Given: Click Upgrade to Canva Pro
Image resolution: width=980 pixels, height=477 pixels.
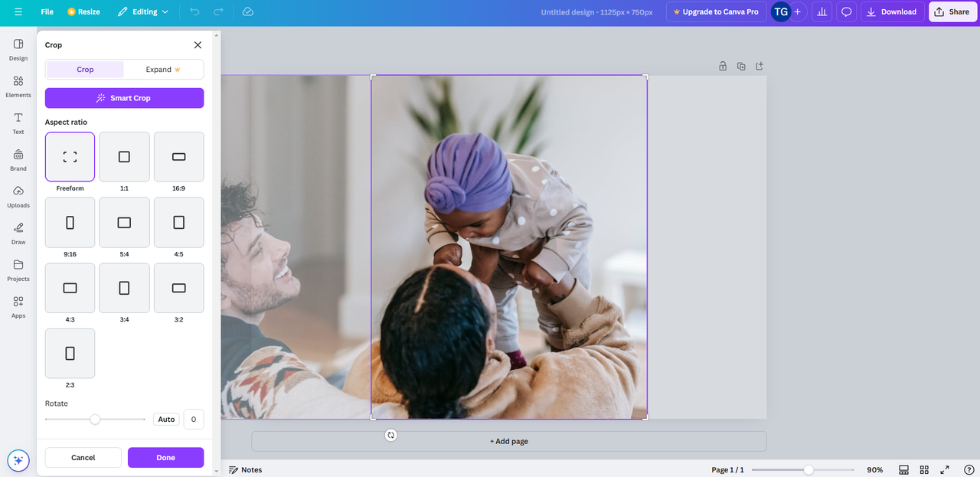Looking at the screenshot, I should pos(716,11).
